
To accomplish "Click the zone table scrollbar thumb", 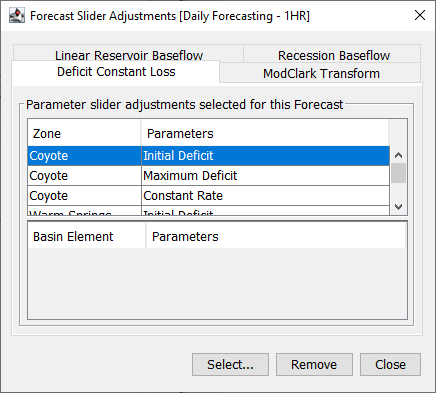I will point(398,173).
